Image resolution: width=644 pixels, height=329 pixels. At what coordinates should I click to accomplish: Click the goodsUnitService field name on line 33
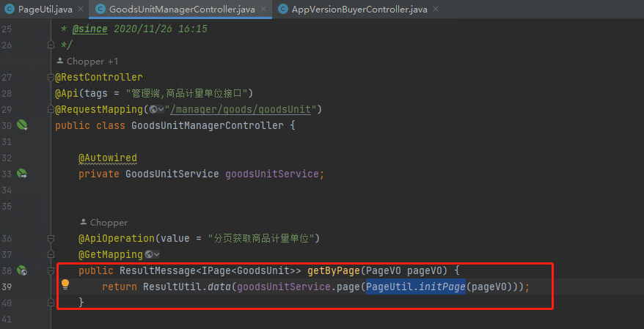tap(272, 174)
